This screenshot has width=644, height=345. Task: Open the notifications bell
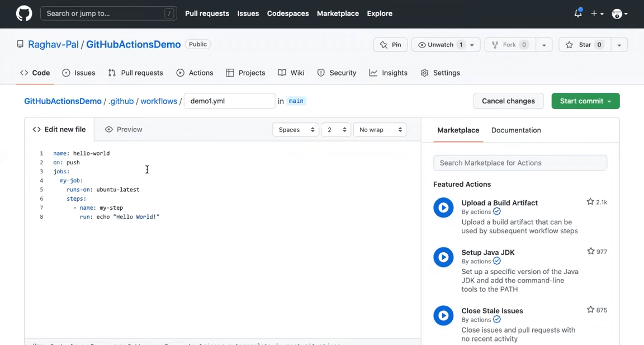[x=578, y=13]
